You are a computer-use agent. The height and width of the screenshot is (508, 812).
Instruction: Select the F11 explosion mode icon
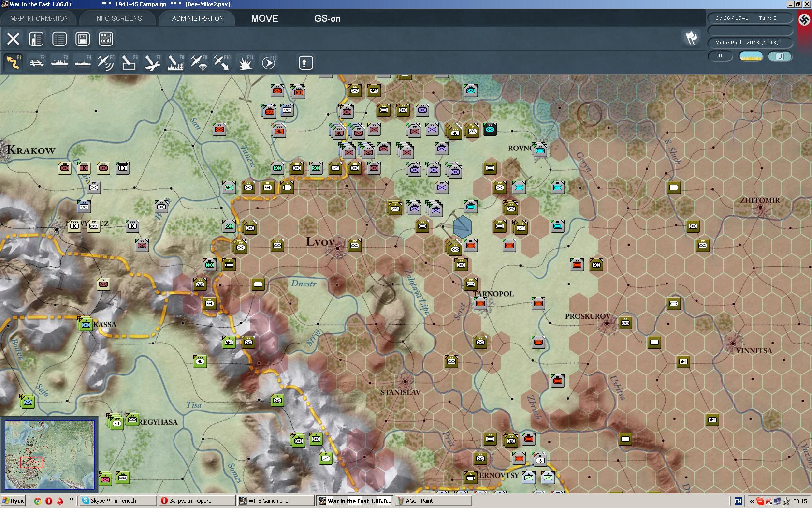245,62
